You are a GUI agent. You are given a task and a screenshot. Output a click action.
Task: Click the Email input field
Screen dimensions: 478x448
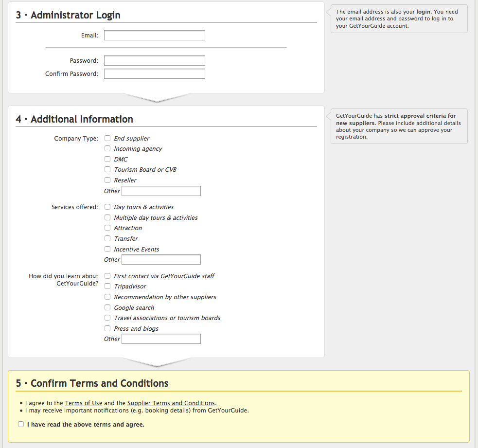coord(154,36)
